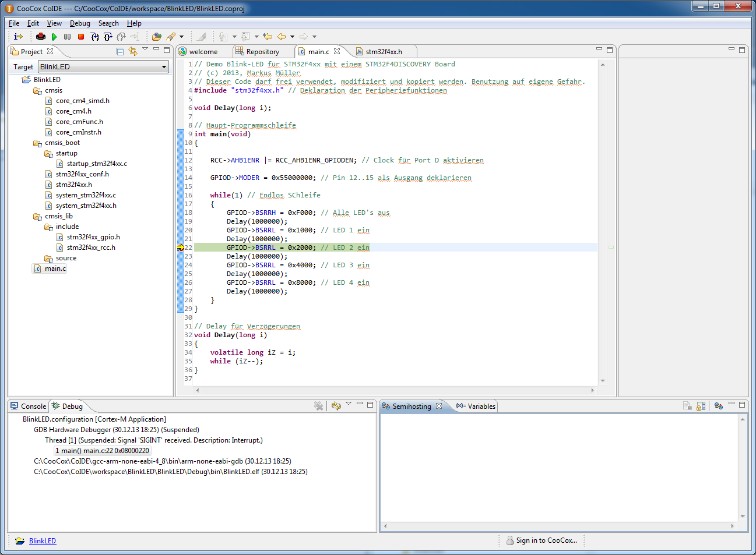Collapse all in Project panel
The image size is (756, 555).
(x=119, y=51)
